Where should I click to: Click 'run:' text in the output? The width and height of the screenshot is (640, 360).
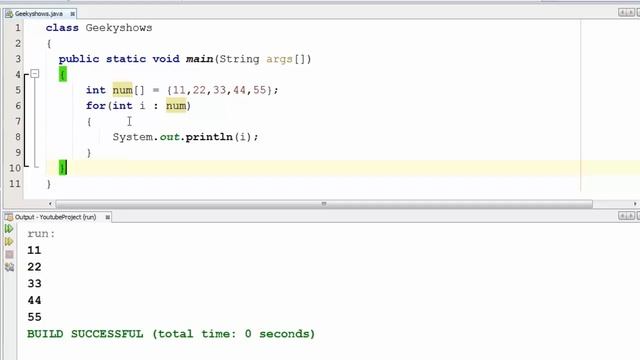(x=41, y=234)
